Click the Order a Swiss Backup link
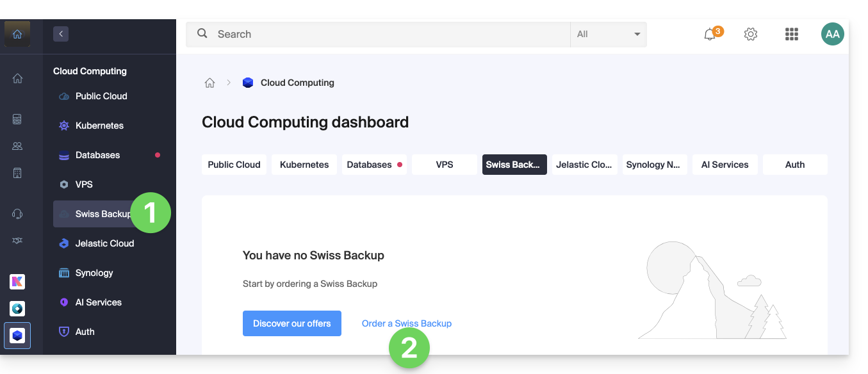This screenshot has width=868, height=374. click(x=406, y=323)
